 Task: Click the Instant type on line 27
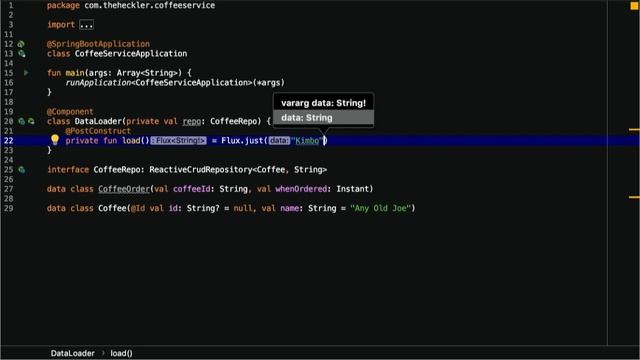(352, 189)
